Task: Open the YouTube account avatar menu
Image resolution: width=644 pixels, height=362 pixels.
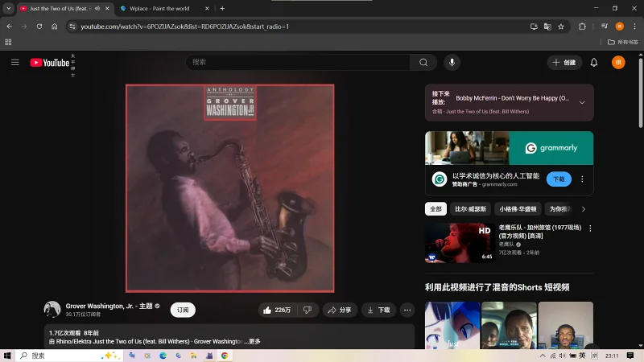Action: click(x=618, y=63)
